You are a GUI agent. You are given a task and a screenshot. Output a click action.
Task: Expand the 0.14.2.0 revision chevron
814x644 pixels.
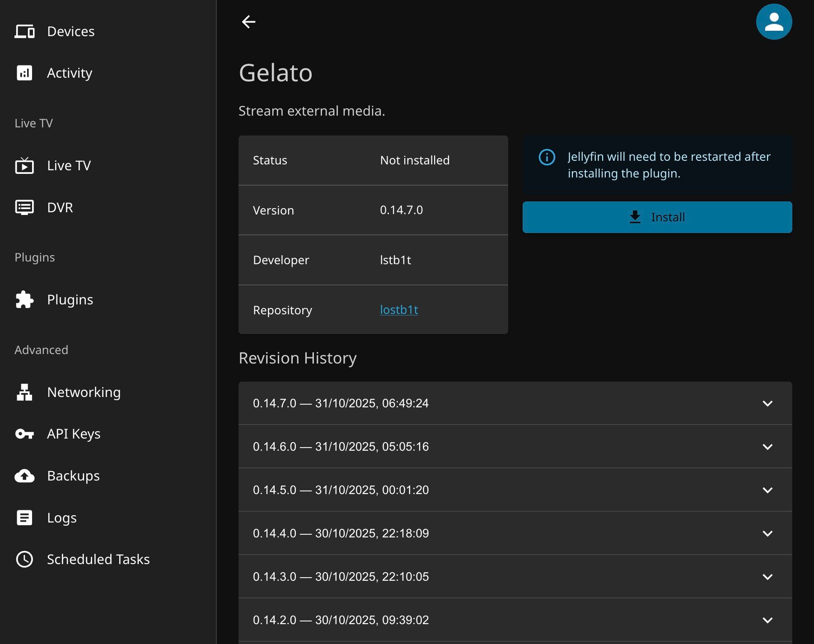pos(767,620)
